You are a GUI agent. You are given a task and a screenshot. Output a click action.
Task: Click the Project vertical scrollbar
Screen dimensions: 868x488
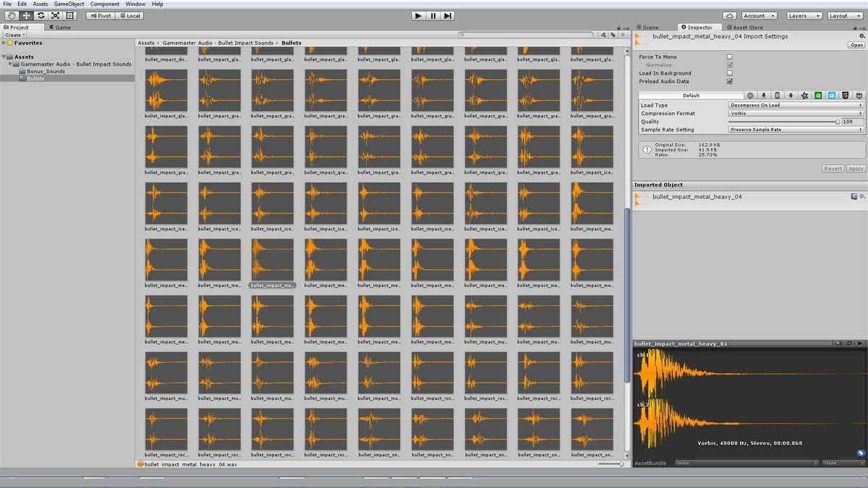[627, 296]
